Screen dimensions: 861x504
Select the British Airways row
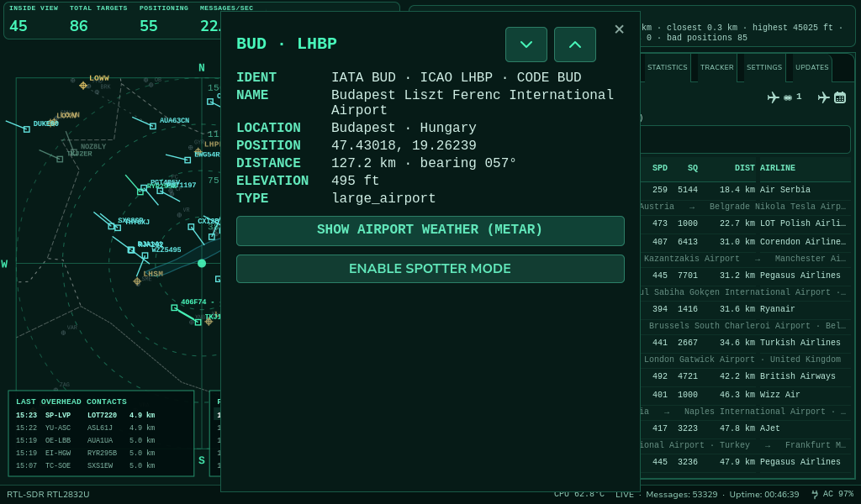click(x=745, y=376)
